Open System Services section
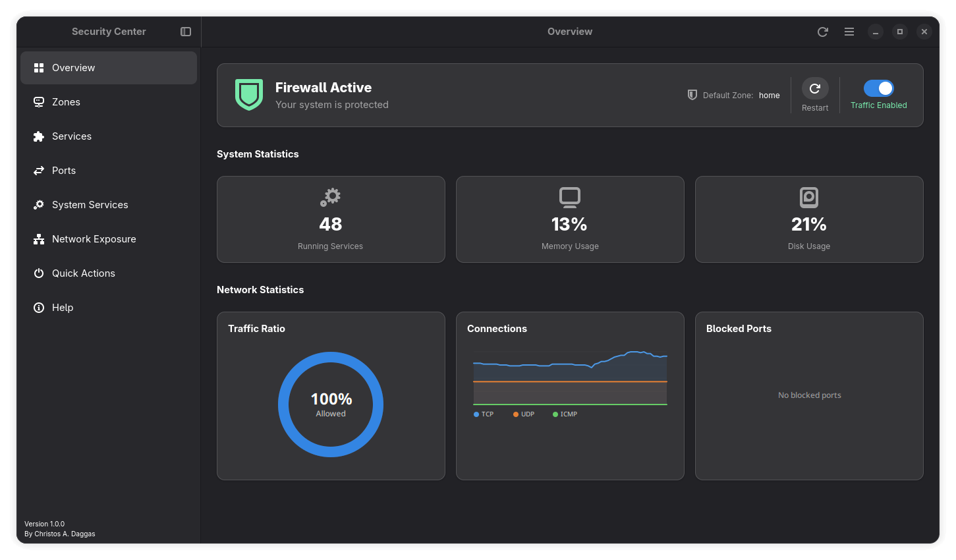 pos(90,205)
